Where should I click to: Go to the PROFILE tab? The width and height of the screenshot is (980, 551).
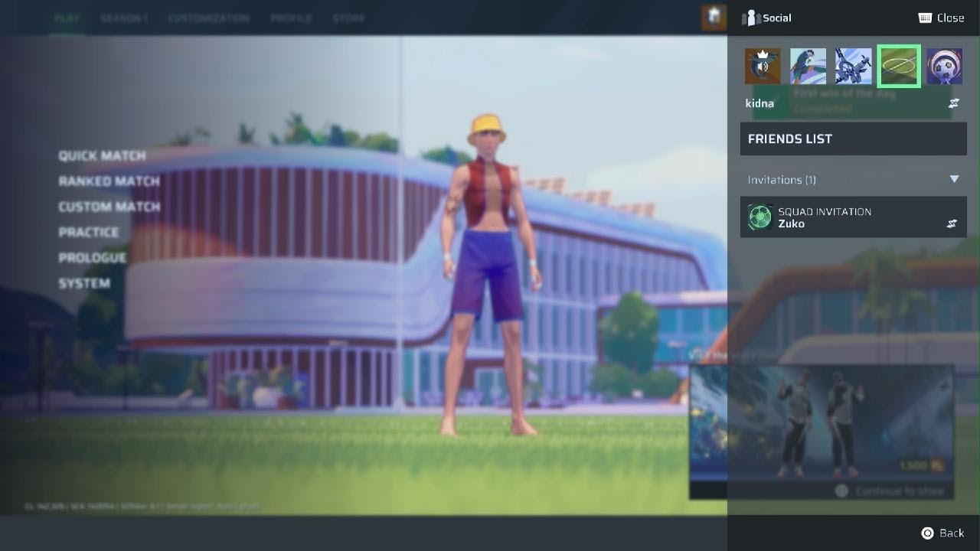coord(291,18)
